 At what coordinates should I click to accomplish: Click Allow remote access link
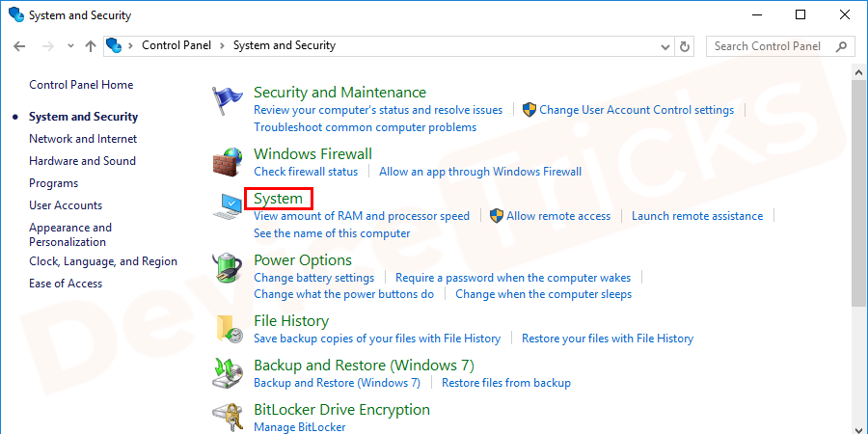(x=557, y=216)
